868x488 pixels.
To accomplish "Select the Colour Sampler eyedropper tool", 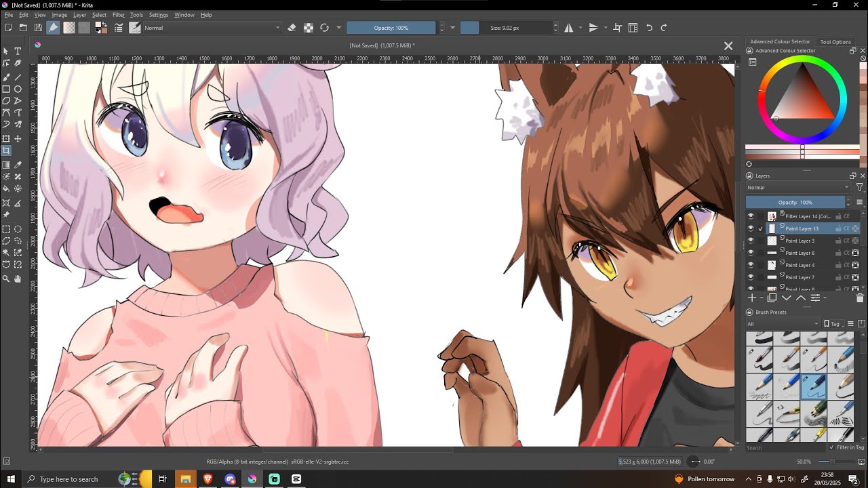I will (18, 165).
